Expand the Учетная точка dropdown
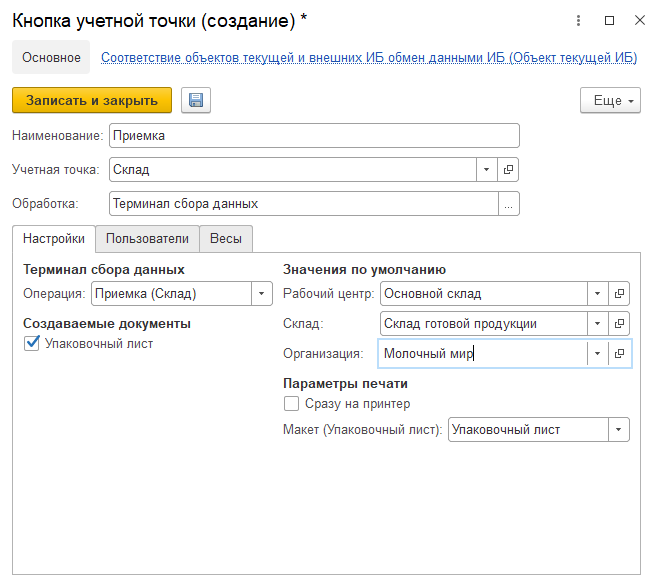The width and height of the screenshot is (657, 585). coord(486,170)
